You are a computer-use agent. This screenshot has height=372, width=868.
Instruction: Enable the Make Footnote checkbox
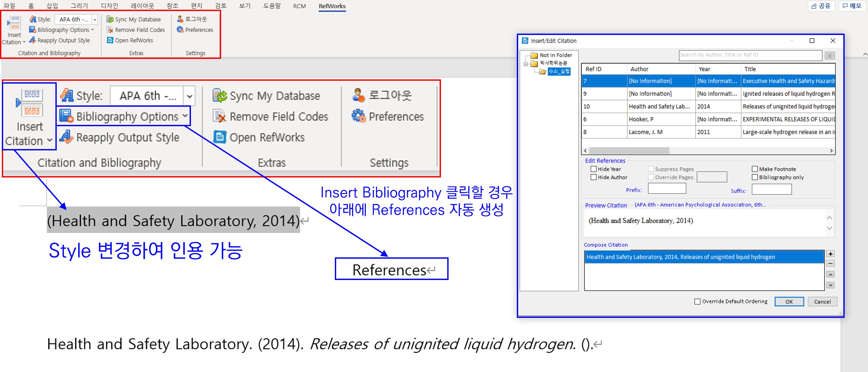[755, 169]
